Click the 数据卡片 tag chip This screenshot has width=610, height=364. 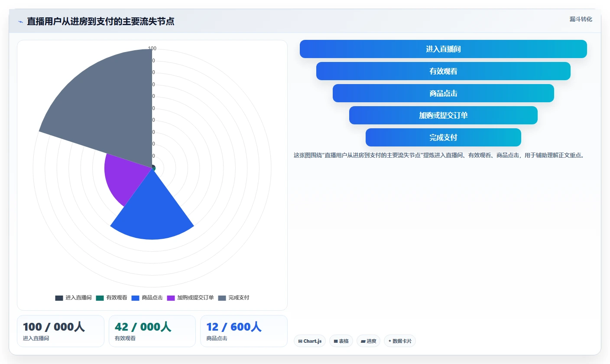tap(400, 341)
